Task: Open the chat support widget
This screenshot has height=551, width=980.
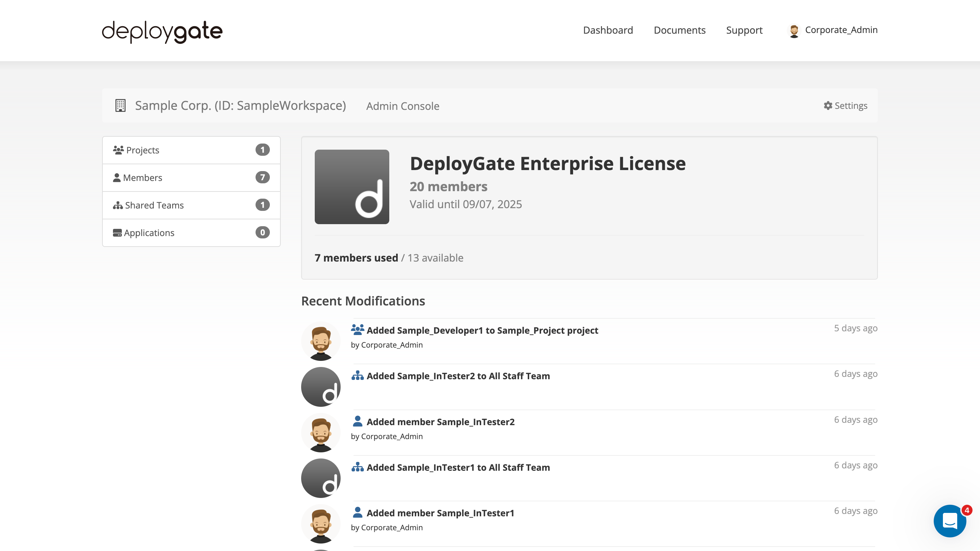Action: (950, 521)
